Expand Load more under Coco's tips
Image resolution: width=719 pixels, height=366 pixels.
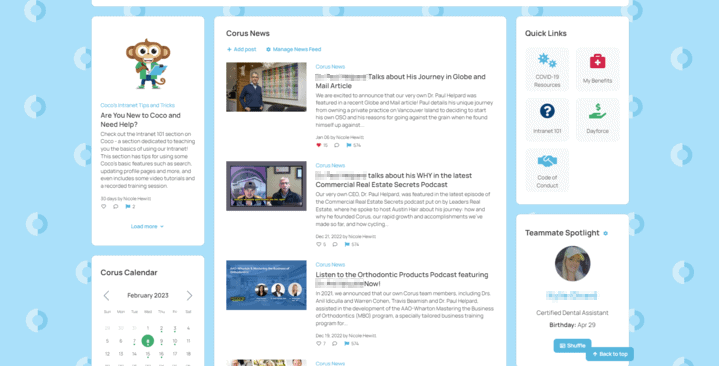tap(147, 227)
